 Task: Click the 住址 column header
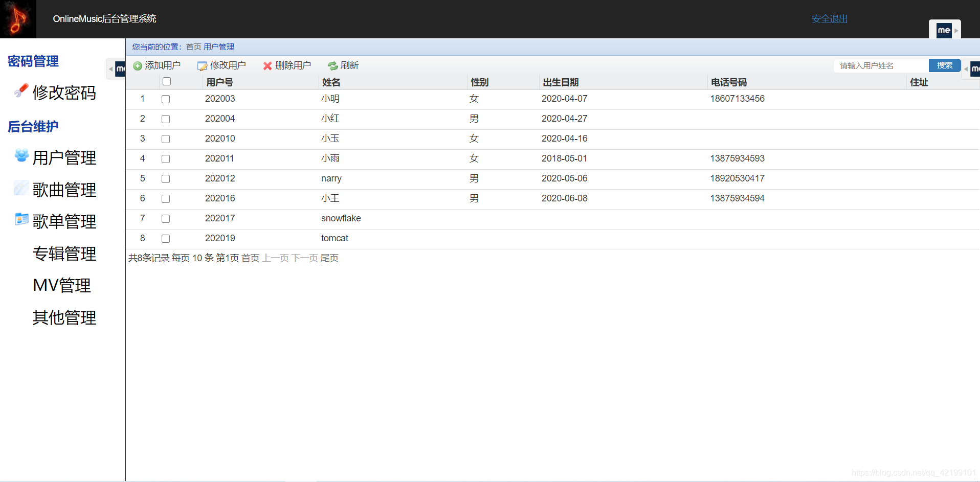[919, 82]
